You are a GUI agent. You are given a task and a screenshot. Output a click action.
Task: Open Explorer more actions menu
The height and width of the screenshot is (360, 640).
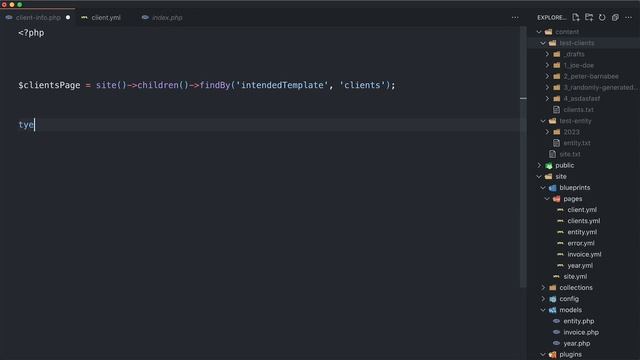tap(629, 18)
